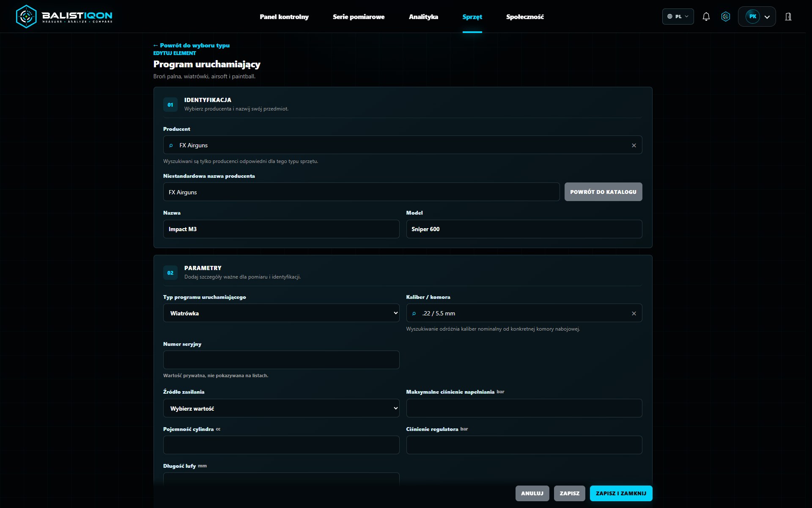The height and width of the screenshot is (508, 812).
Task: Open Serie pomiarowe section
Action: pyautogui.click(x=359, y=17)
